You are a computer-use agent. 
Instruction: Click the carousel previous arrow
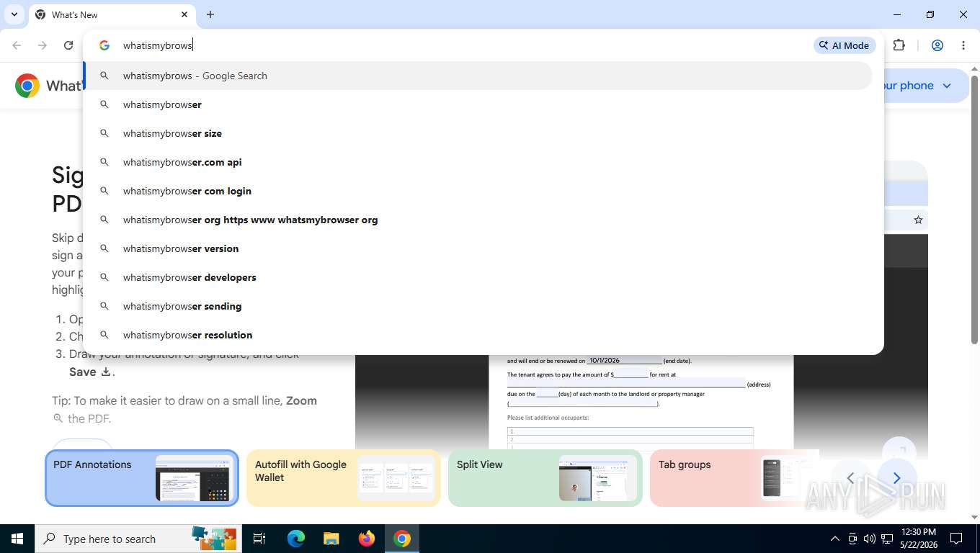pos(850,478)
